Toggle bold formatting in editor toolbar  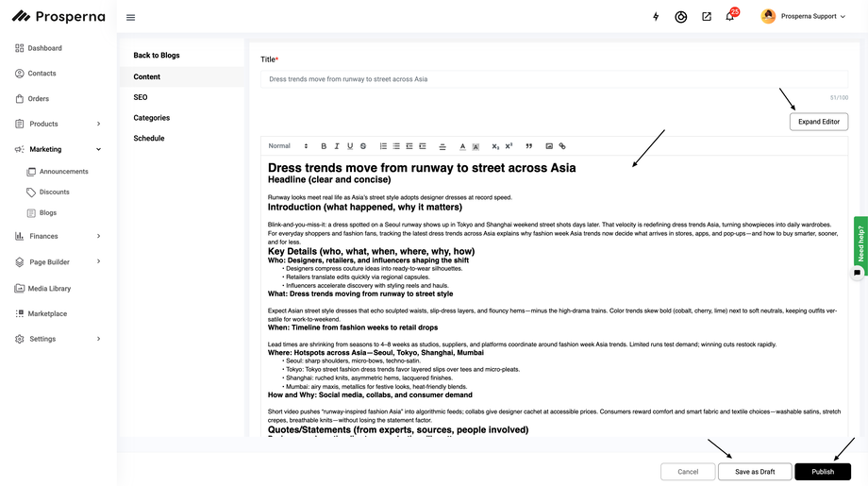324,146
